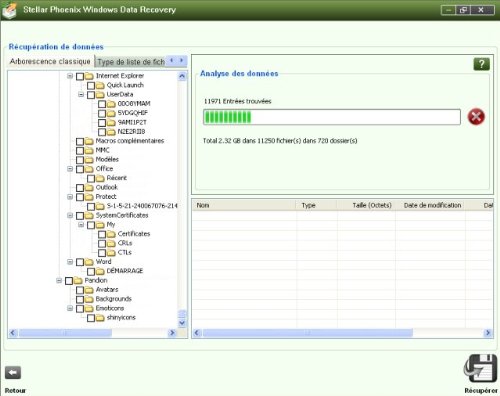Viewport: 500px width, 396px height.
Task: Collapse the UserData tree node
Action: click(x=81, y=95)
